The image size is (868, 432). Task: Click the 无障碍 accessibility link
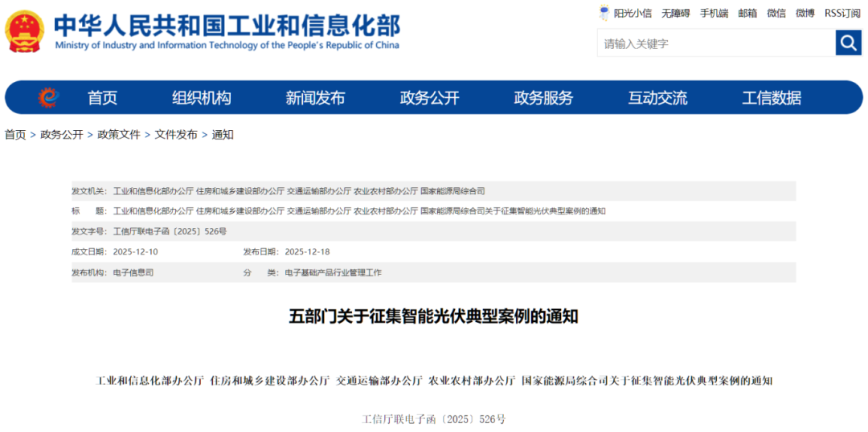click(675, 13)
